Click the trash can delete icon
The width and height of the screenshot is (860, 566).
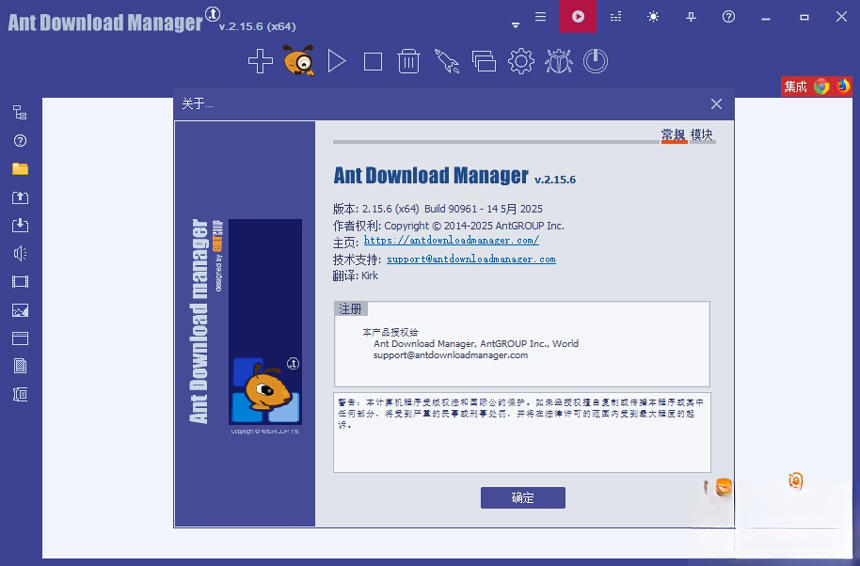[408, 62]
